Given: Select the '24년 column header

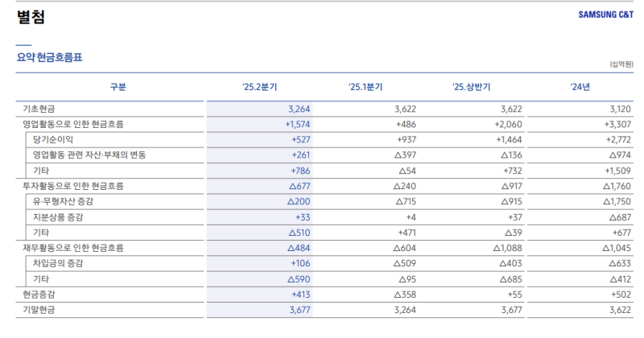Looking at the screenshot, I should (579, 87).
